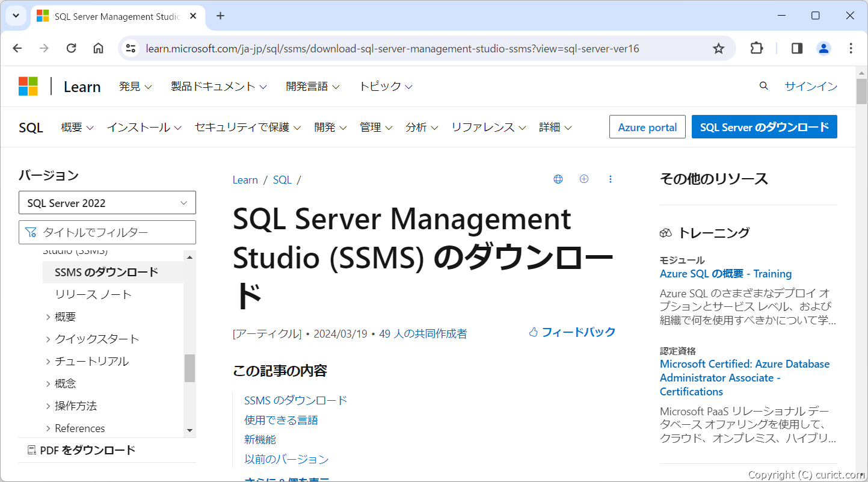Click the sidebar scrollbar down arrow
The width and height of the screenshot is (868, 482).
tap(190, 431)
